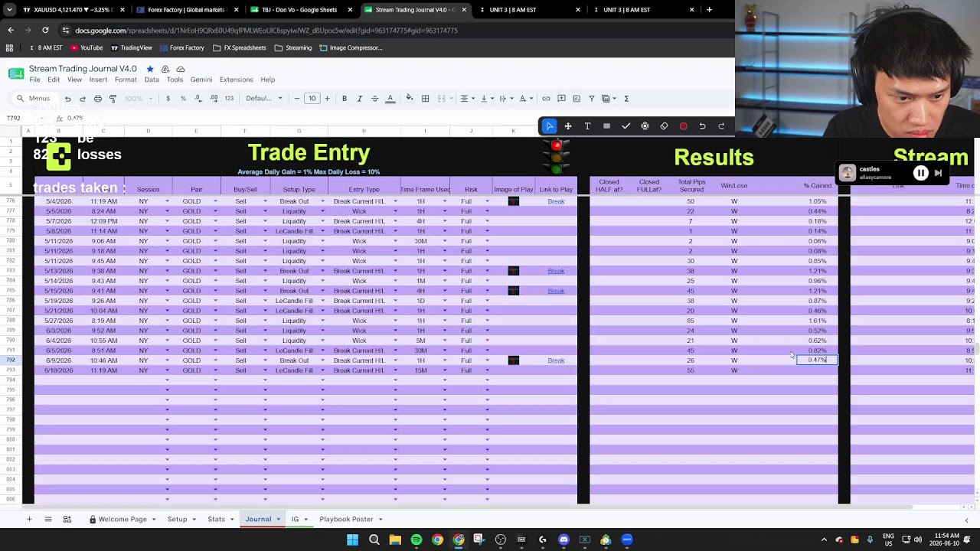Open the Format menu
Image resolution: width=980 pixels, height=551 pixels.
point(126,80)
